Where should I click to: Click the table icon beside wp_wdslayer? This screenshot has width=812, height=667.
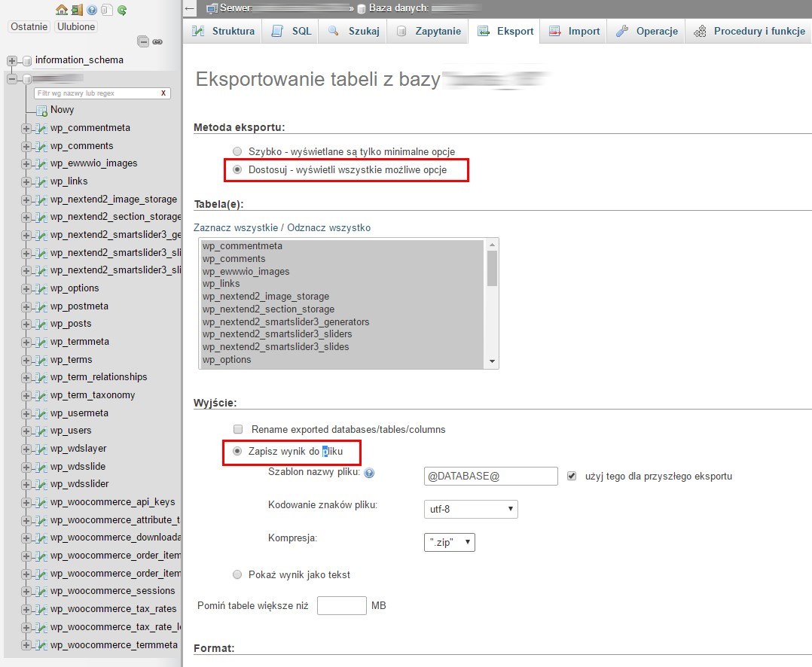pyautogui.click(x=41, y=449)
